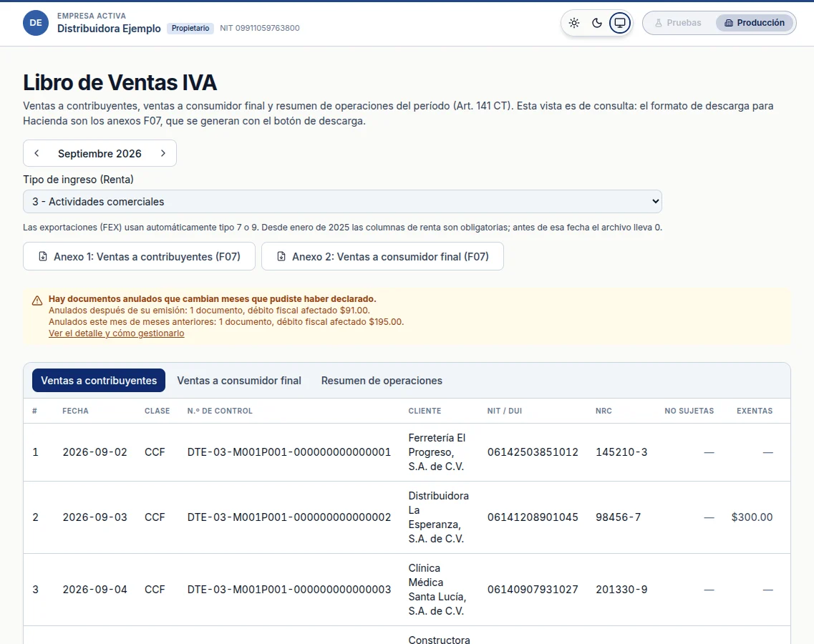814x644 pixels.
Task: Open Resumen de operaciones tab
Action: click(x=382, y=381)
